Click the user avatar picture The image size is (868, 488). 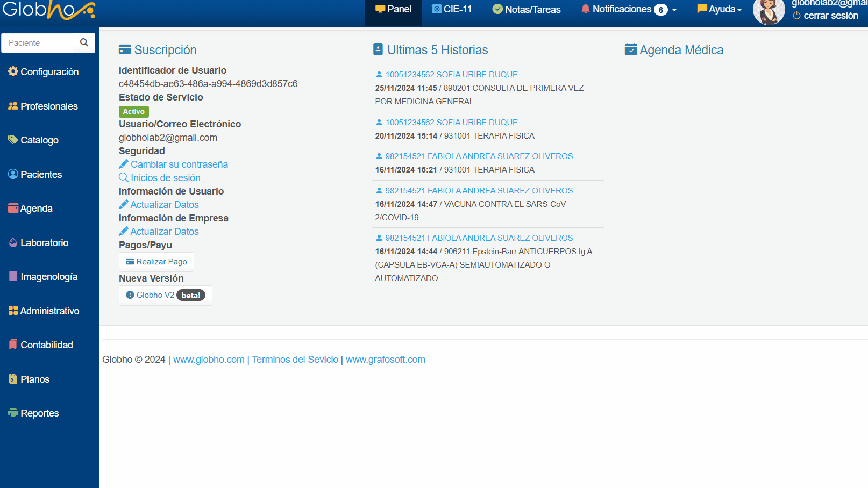pyautogui.click(x=768, y=12)
